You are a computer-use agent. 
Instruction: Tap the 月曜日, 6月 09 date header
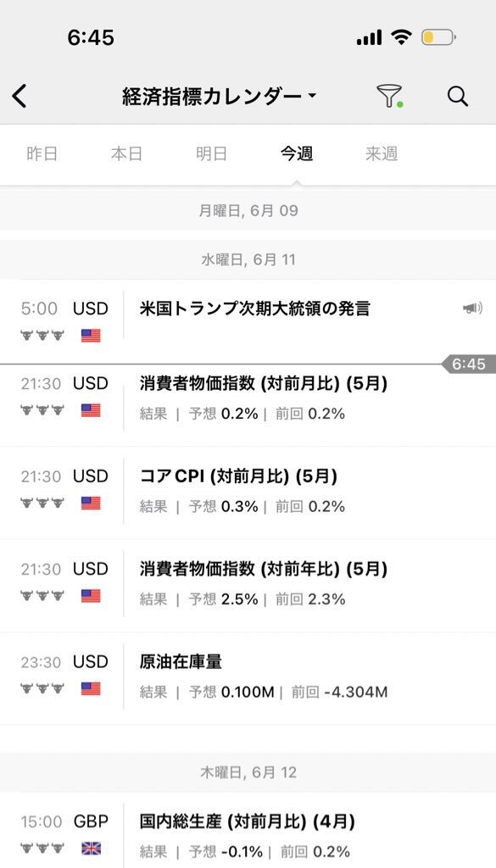pos(248,210)
